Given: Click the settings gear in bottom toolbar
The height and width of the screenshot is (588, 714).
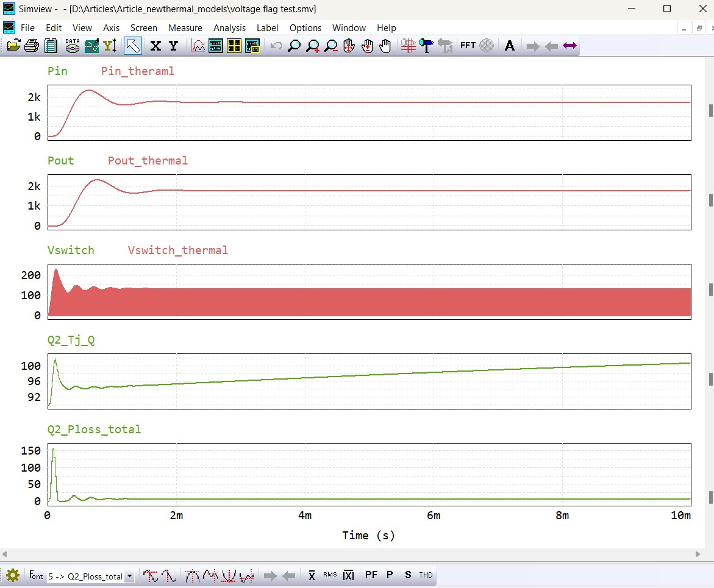Looking at the screenshot, I should [13, 575].
